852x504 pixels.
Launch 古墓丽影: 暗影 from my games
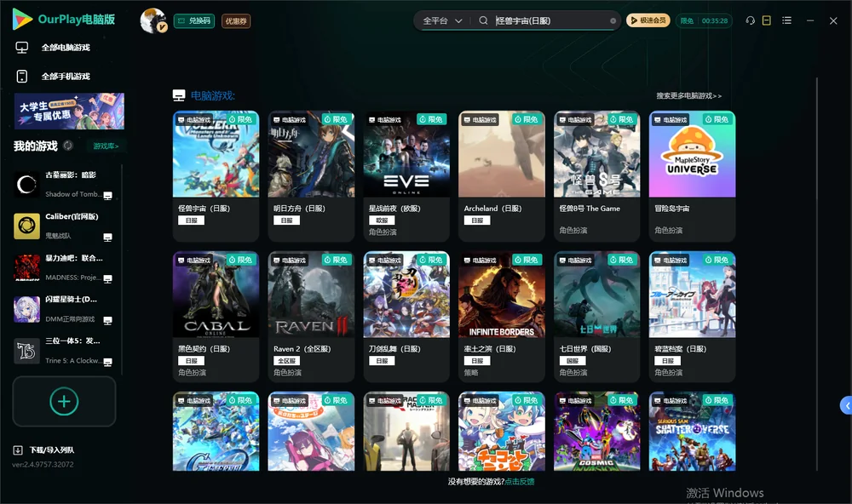pyautogui.click(x=63, y=185)
